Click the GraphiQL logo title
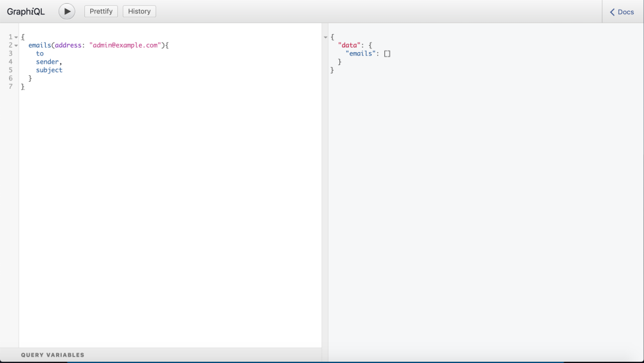 click(26, 12)
